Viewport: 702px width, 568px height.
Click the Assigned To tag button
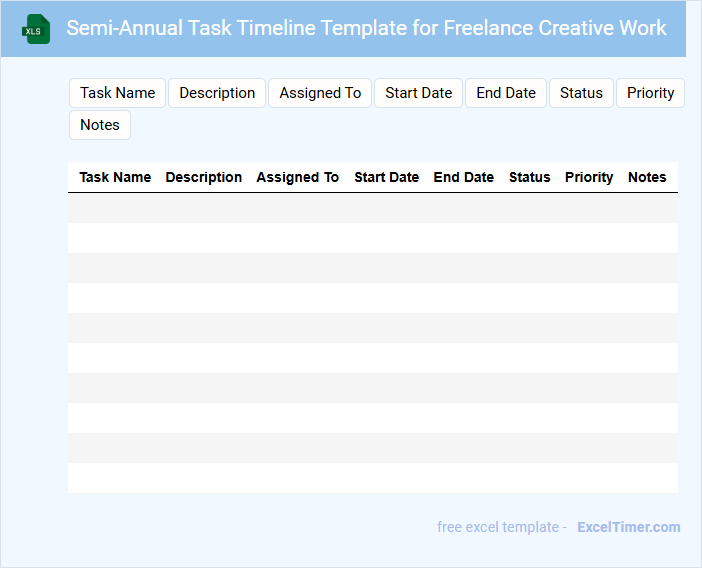click(x=320, y=93)
